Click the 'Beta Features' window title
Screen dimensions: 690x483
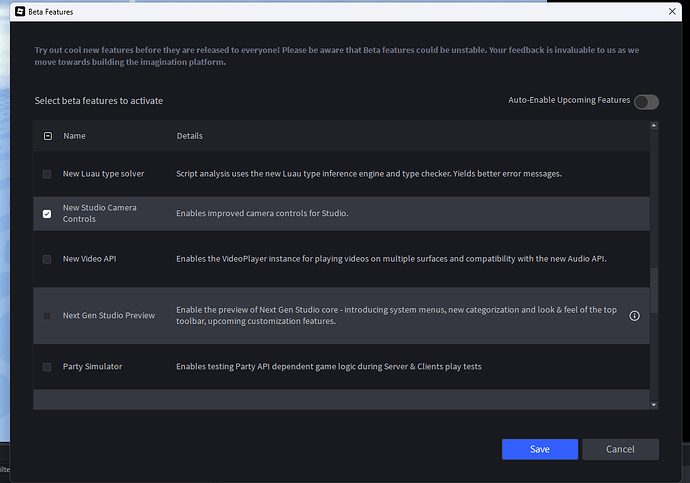[x=51, y=12]
